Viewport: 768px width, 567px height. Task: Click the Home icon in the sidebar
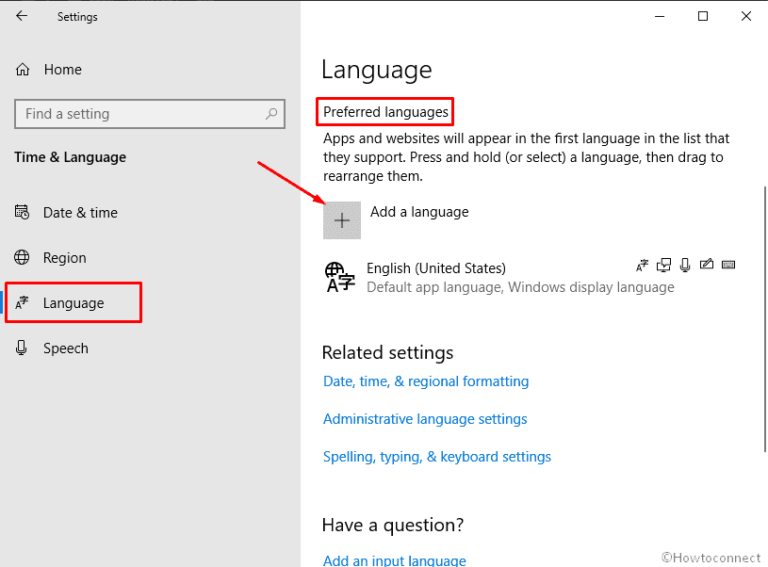click(23, 70)
